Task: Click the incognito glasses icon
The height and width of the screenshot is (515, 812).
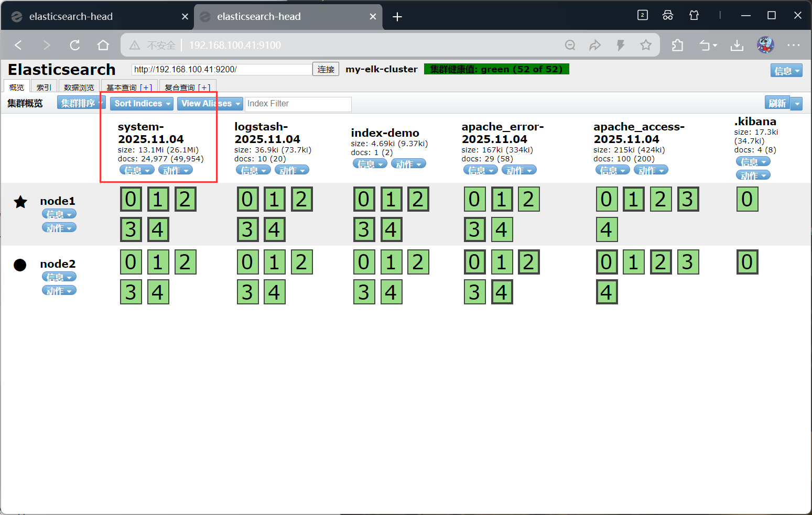Action: (x=668, y=15)
